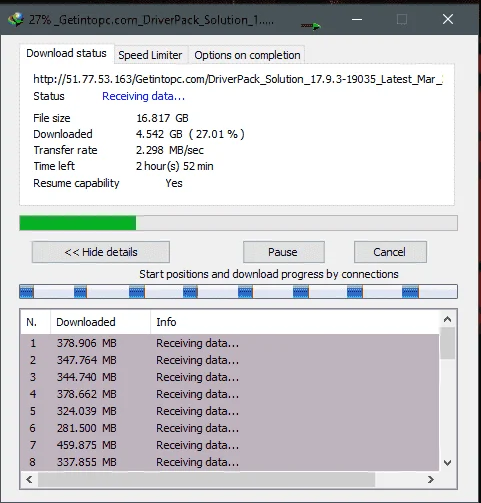
Task: Select connection row 378.662 MB
Action: [230, 394]
